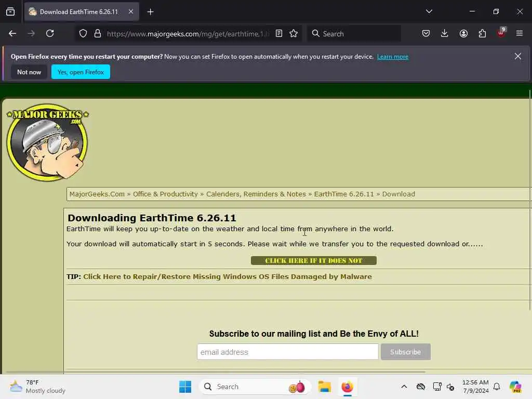Click the forward navigation arrow

click(31, 34)
